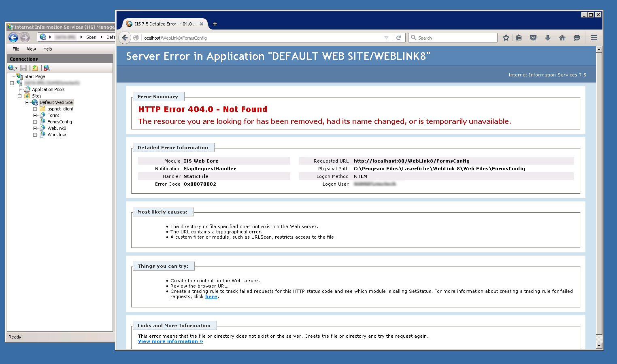Select Application Pools in the tree
The width and height of the screenshot is (617, 364).
(48, 89)
